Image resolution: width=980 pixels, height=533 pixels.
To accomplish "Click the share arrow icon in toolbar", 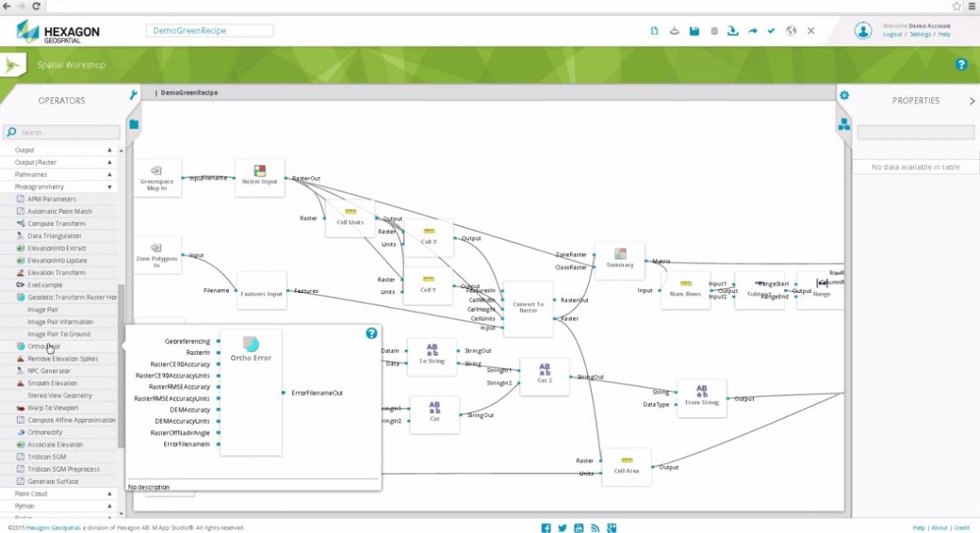I will 753,31.
